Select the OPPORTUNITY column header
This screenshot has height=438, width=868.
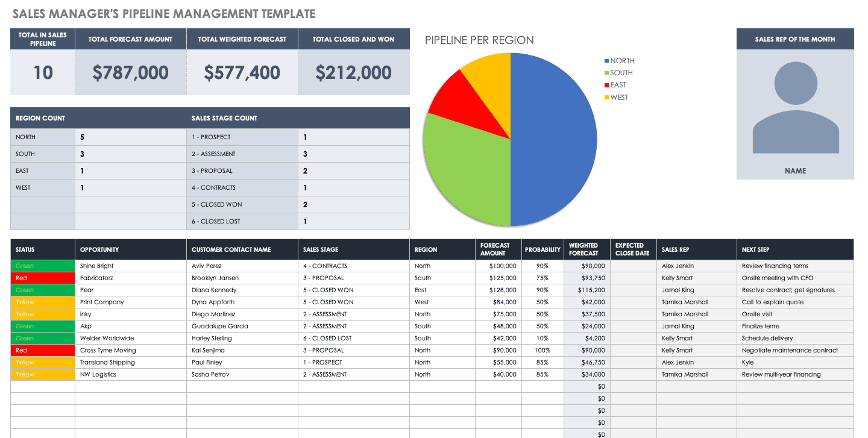pos(99,249)
